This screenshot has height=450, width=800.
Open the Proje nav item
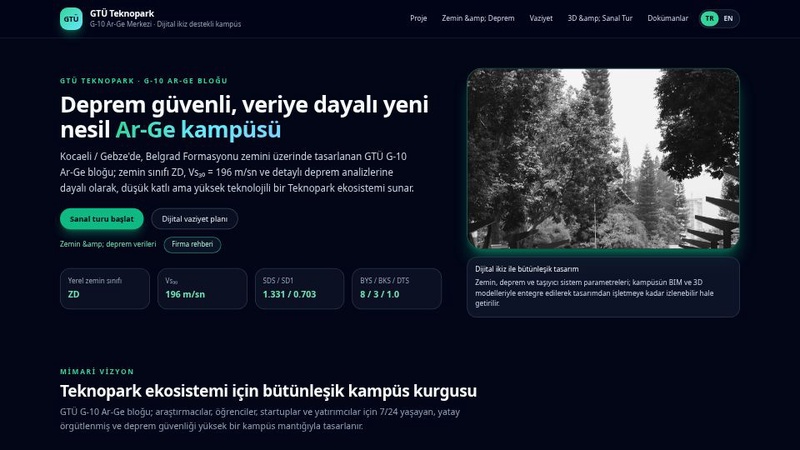tap(418, 18)
